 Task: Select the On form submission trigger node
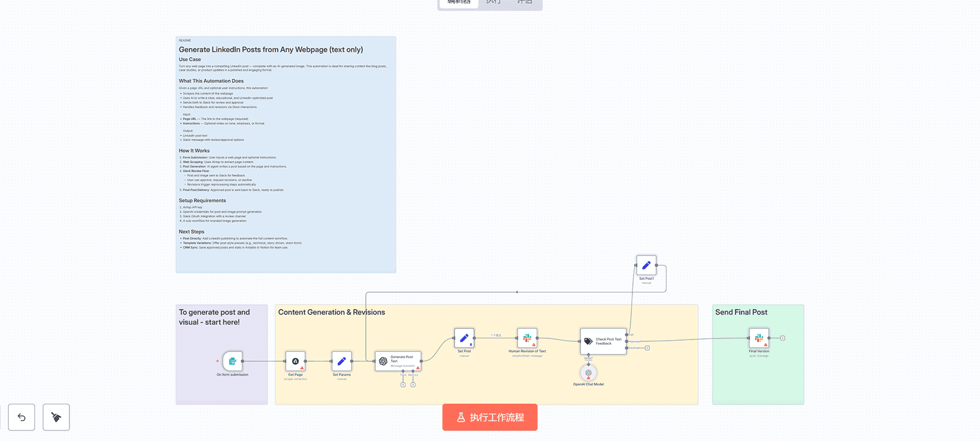(232, 361)
